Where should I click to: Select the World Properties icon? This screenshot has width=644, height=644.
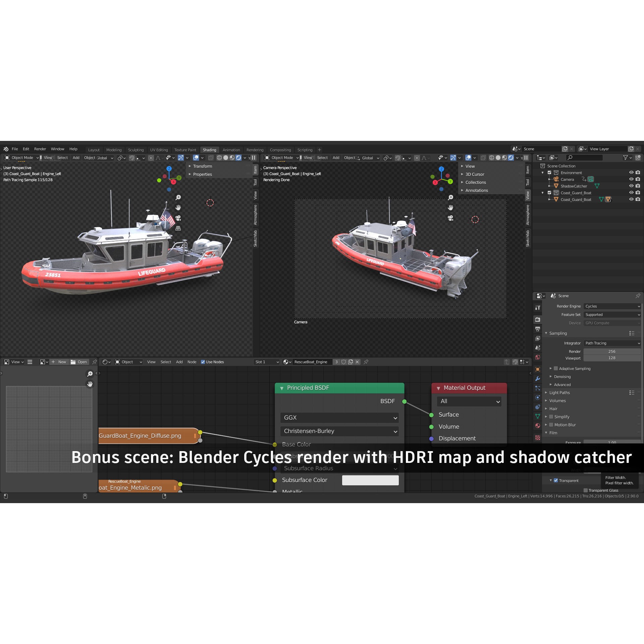[538, 357]
